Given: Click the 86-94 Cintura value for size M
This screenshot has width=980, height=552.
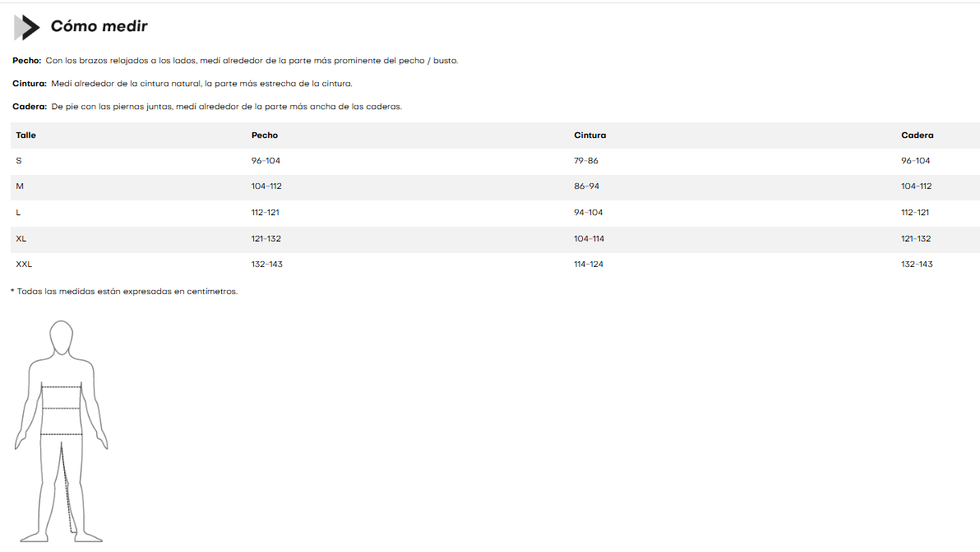Looking at the screenshot, I should tap(586, 186).
